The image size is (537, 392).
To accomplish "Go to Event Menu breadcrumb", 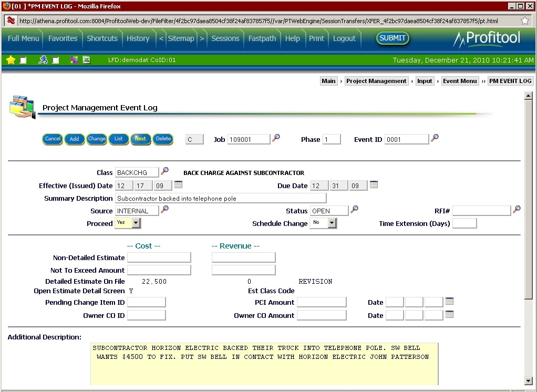I will (460, 81).
